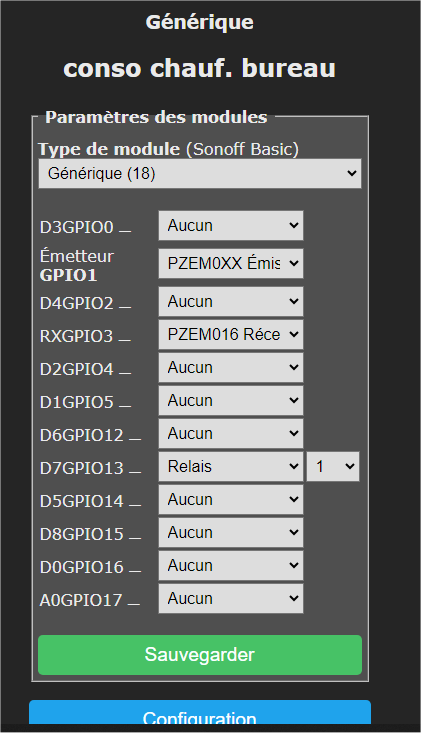Click the chevron arrow on the Relais selector
The height and width of the screenshot is (733, 421).
(x=293, y=467)
